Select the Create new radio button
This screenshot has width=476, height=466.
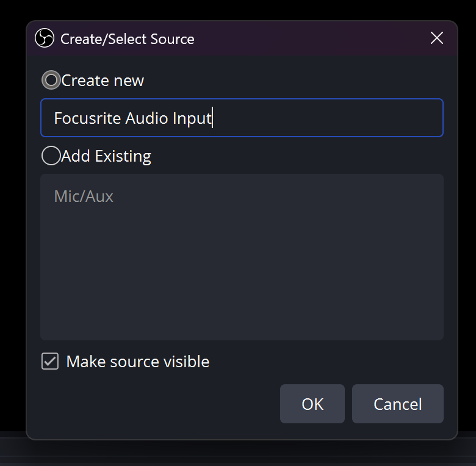51,80
